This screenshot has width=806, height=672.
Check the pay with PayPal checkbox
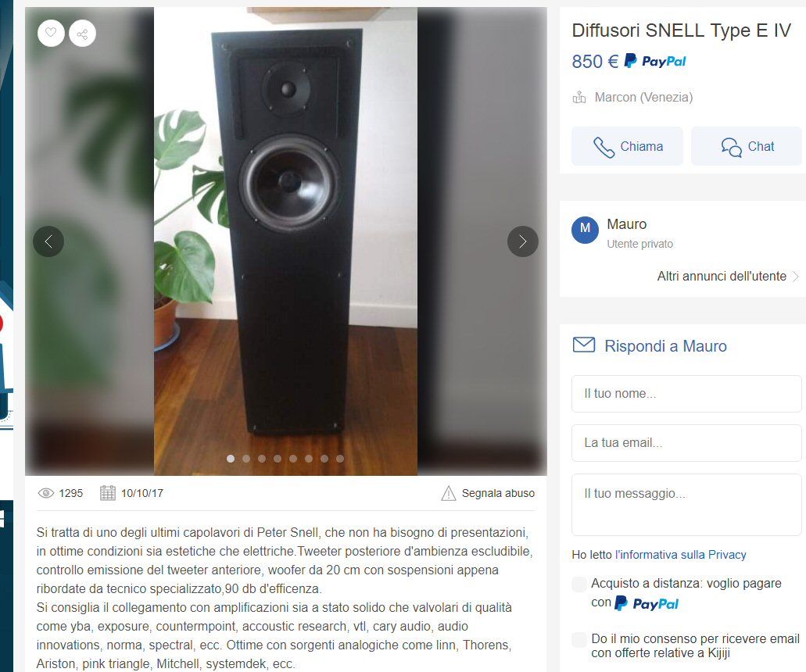coord(579,584)
